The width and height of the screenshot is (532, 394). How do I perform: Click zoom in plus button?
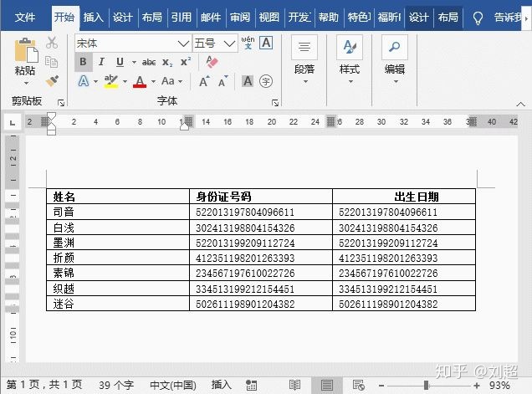click(477, 386)
